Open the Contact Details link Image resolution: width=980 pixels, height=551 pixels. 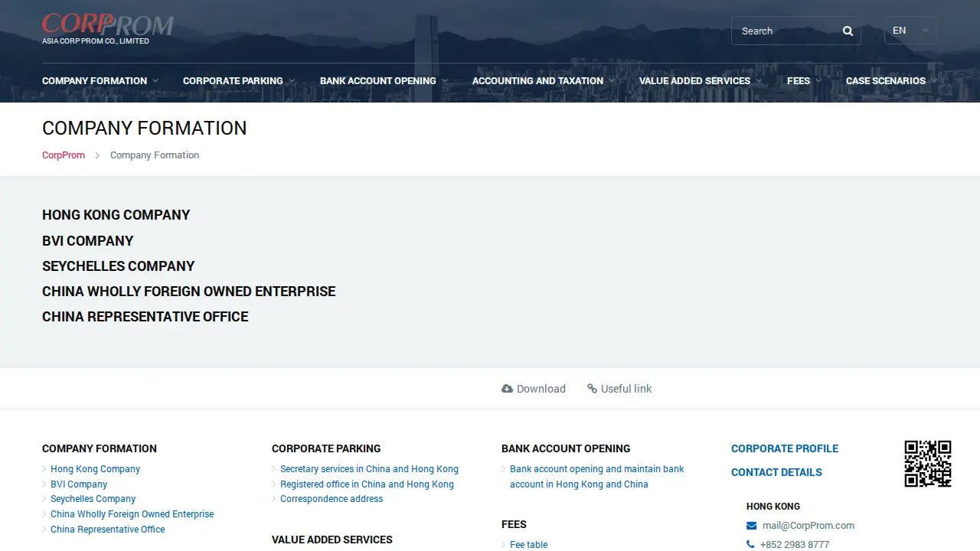[776, 472]
